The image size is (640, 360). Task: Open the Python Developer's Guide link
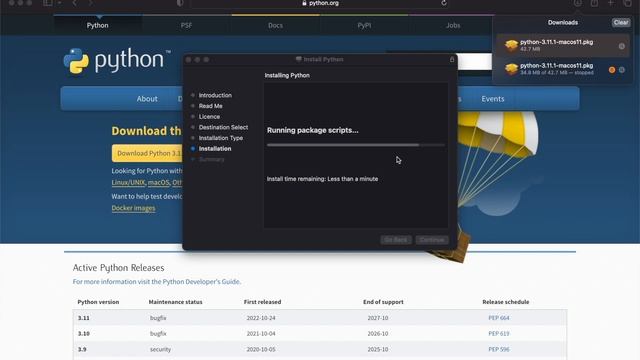point(202,282)
